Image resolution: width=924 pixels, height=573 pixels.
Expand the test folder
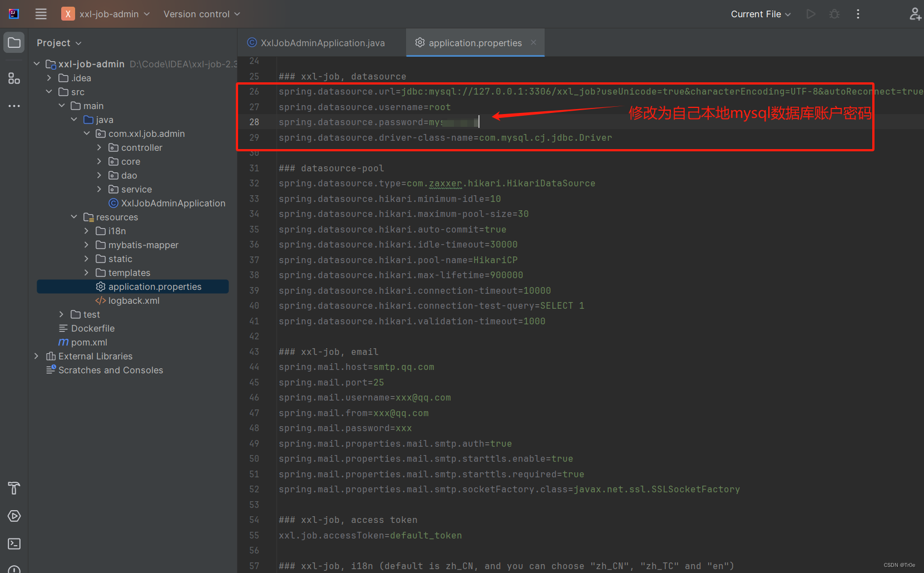pos(62,314)
